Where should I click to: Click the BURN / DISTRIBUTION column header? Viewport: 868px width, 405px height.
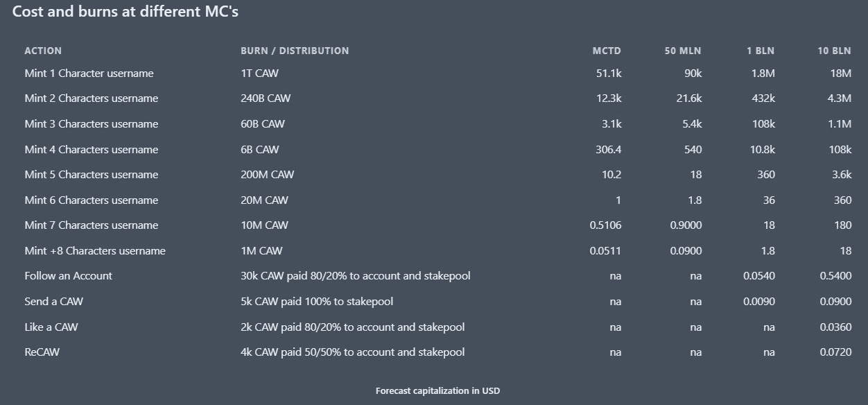pyautogui.click(x=295, y=51)
